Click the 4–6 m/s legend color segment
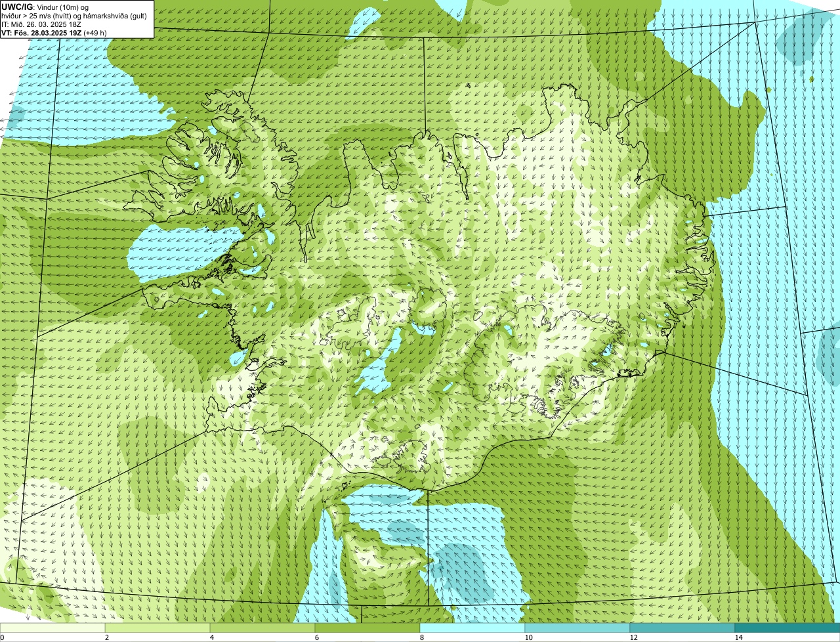 [262, 627]
